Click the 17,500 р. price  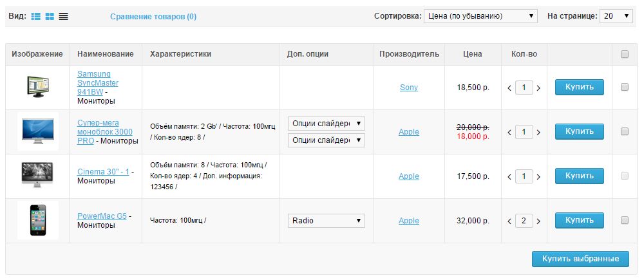(473, 176)
